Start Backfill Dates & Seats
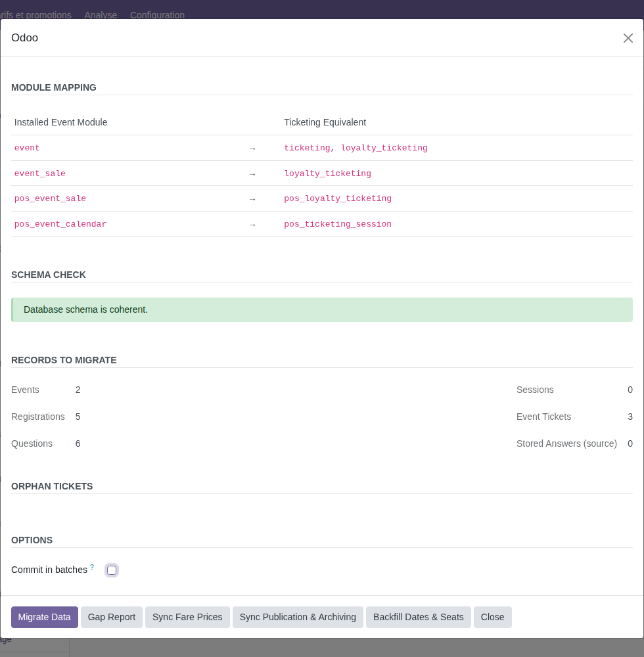Viewport: 644px width, 657px height. tap(418, 617)
